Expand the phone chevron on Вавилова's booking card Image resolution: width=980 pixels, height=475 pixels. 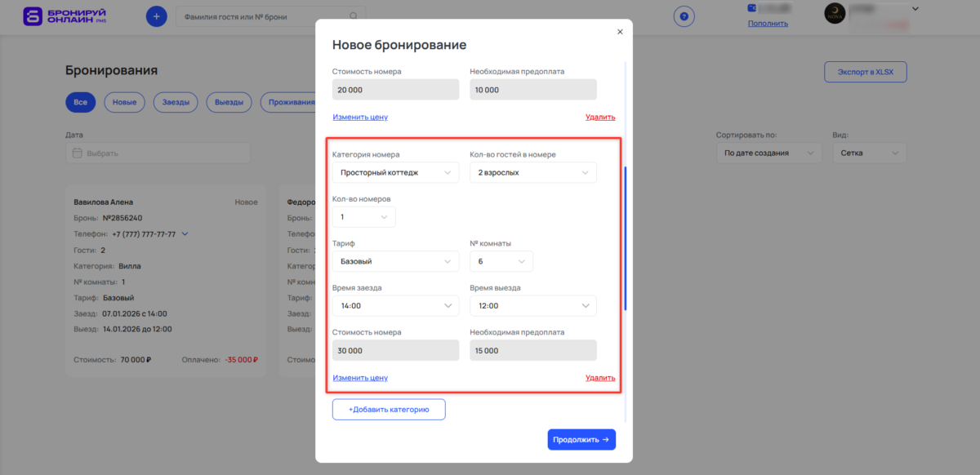click(185, 233)
